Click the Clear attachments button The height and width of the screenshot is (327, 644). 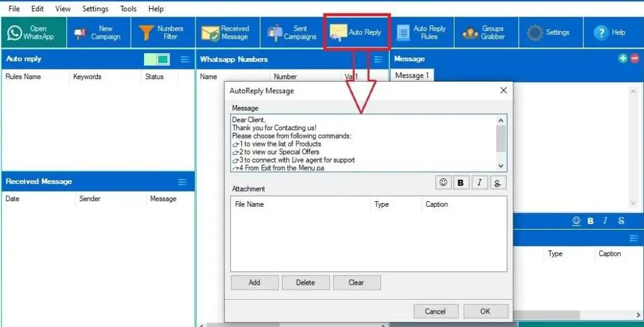point(356,283)
